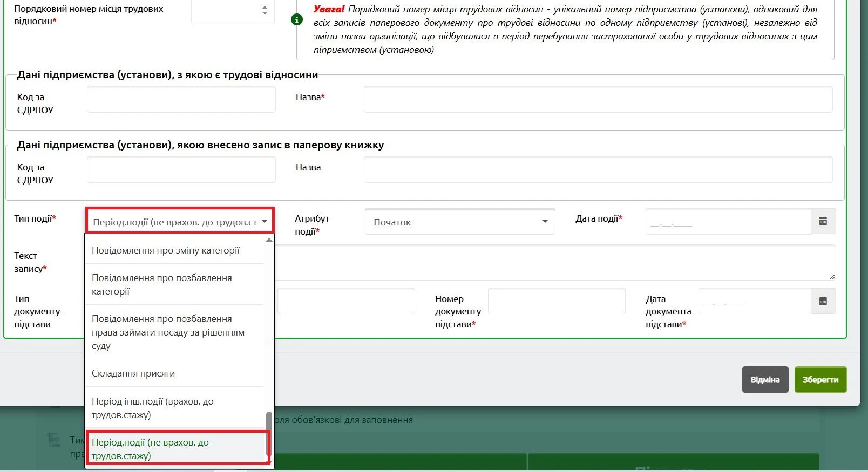Increase Порядковий номер with the up arrow

click(x=265, y=7)
